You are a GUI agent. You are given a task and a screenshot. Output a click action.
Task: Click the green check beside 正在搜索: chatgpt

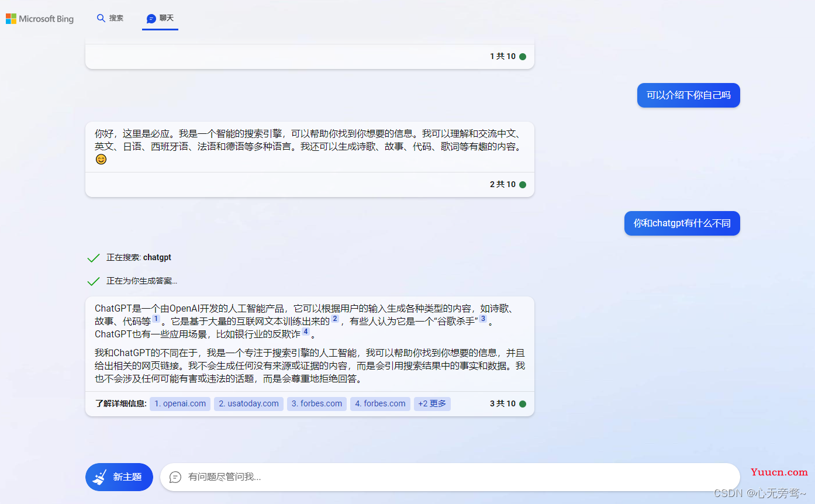[x=94, y=258]
